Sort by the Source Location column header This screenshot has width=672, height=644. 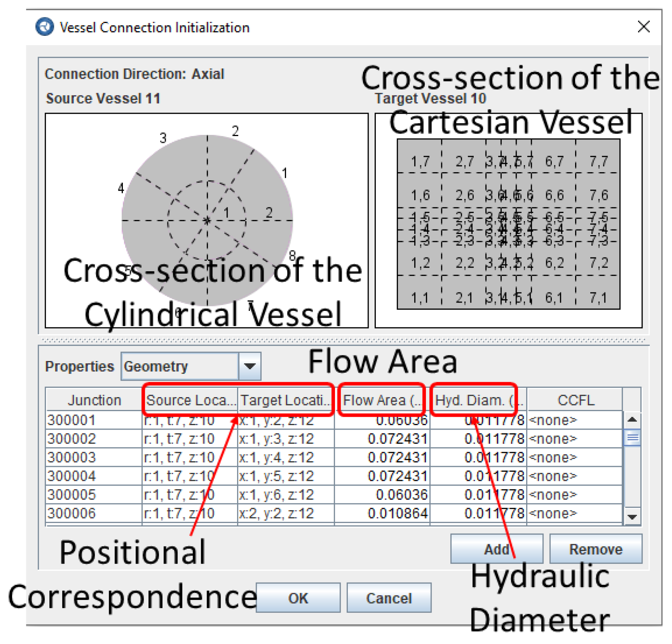point(190,400)
